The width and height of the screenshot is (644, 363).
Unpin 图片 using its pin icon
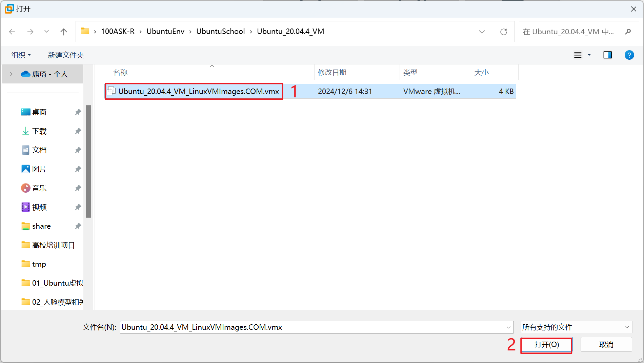click(x=78, y=169)
